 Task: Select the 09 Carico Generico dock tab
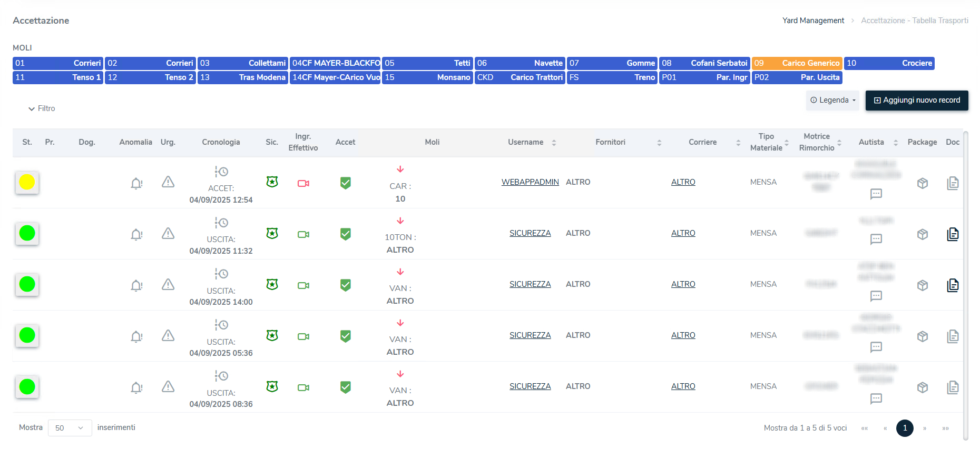(797, 63)
